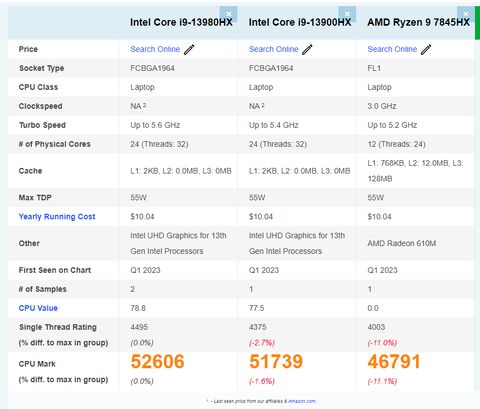480x409 pixels.
Task: Click the single thread rating 4495
Action: click(x=139, y=327)
